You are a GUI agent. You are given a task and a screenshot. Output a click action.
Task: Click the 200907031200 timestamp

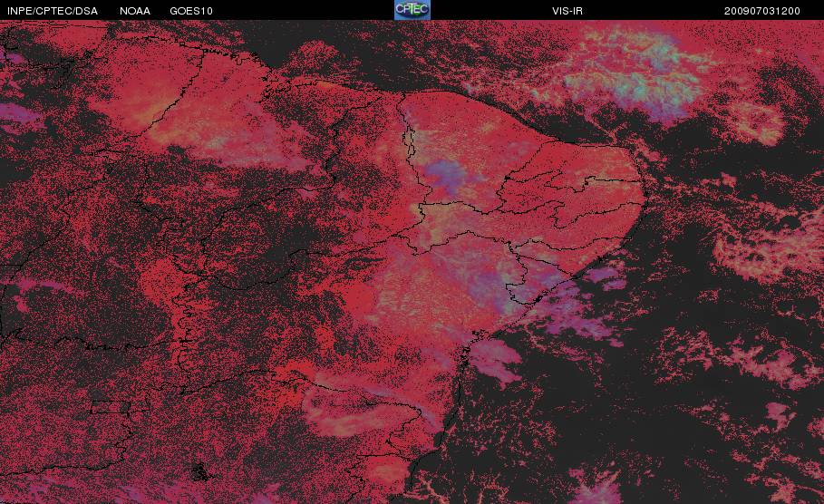pos(762,11)
